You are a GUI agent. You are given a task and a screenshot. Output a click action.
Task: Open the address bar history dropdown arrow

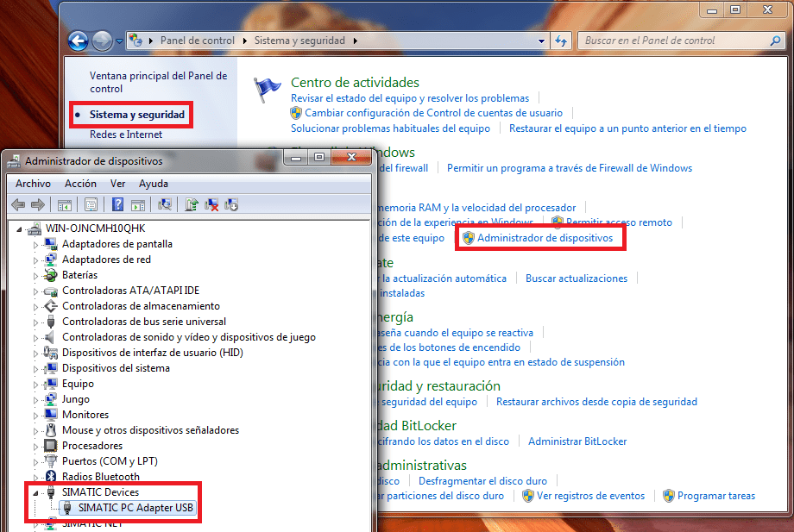tap(541, 41)
